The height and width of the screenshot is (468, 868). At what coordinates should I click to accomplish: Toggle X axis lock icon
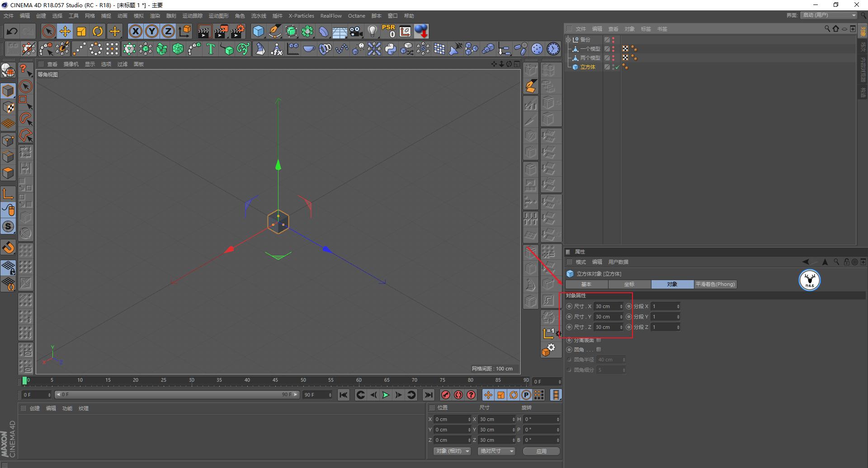135,31
